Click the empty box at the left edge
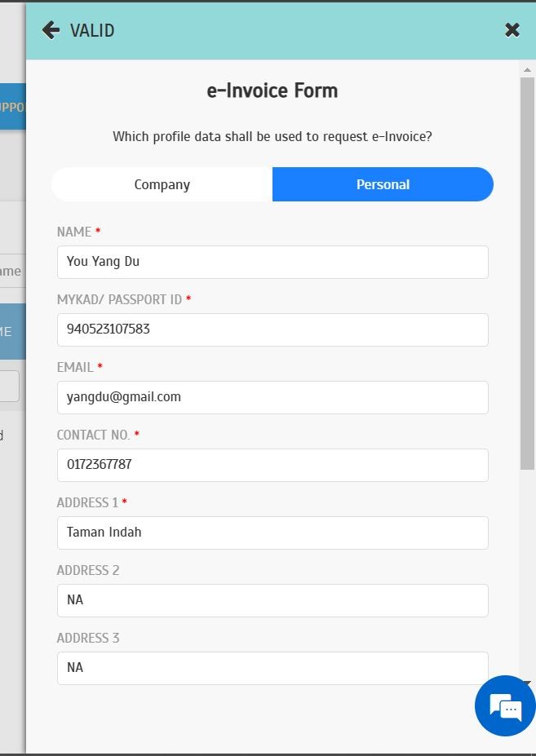536x756 pixels. tap(9, 386)
